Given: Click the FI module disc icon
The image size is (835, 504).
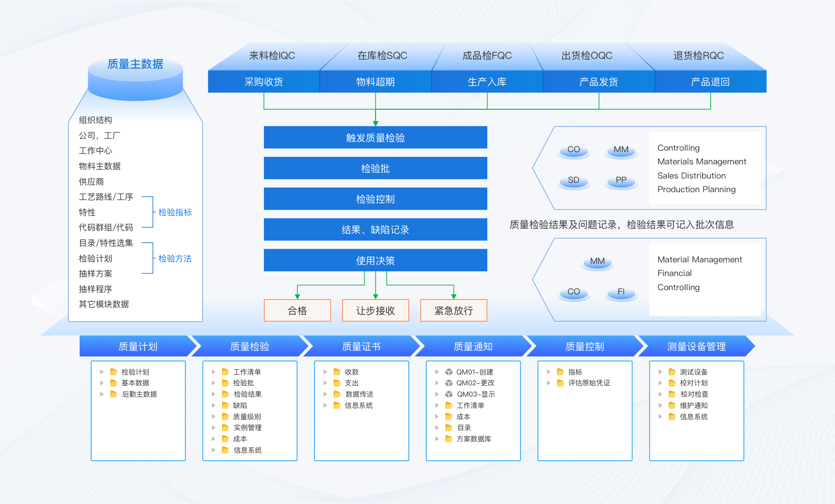Looking at the screenshot, I should click(621, 293).
